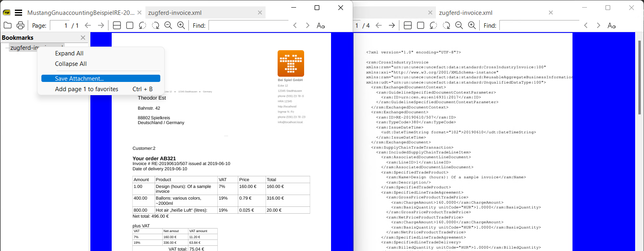The width and height of the screenshot is (644, 251).
Task: Focus the Find field in left window
Action: click(x=248, y=25)
